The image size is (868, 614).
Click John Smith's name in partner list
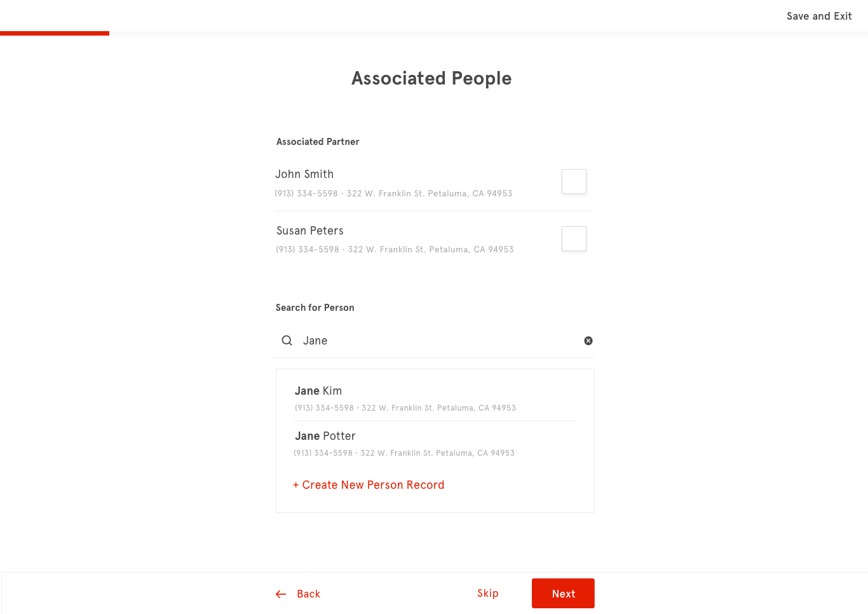pyautogui.click(x=304, y=174)
